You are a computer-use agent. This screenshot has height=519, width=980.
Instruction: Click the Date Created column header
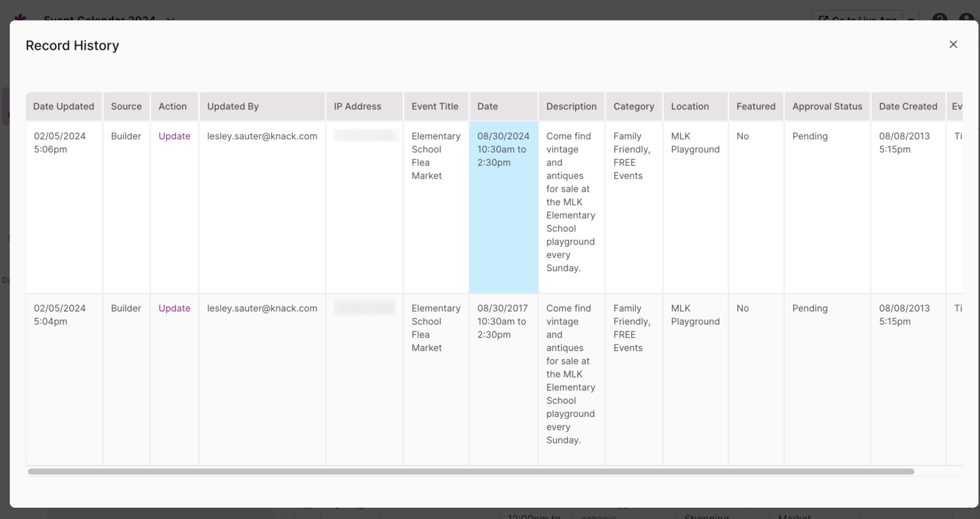point(908,107)
